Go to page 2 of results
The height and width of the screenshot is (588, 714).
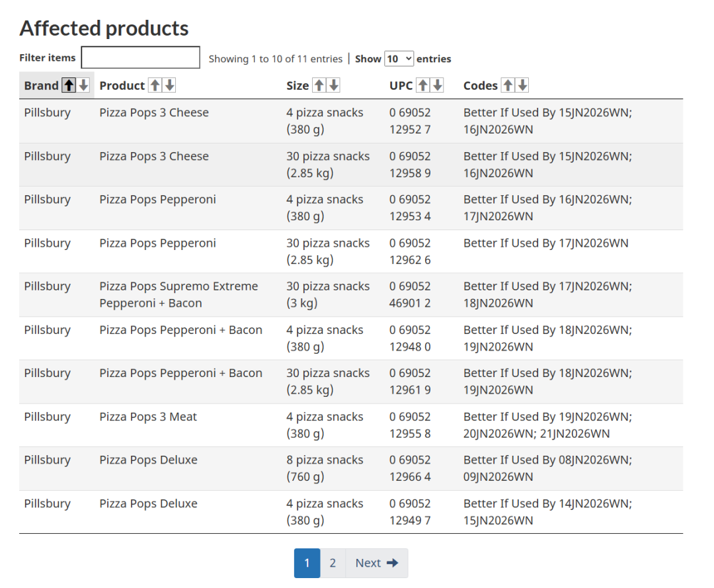coord(333,563)
